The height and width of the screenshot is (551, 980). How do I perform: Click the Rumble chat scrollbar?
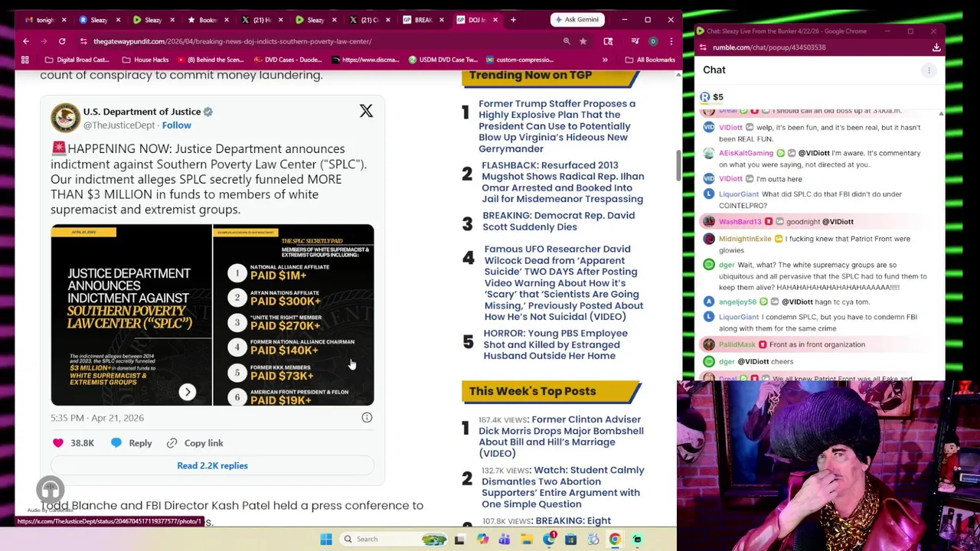941,245
